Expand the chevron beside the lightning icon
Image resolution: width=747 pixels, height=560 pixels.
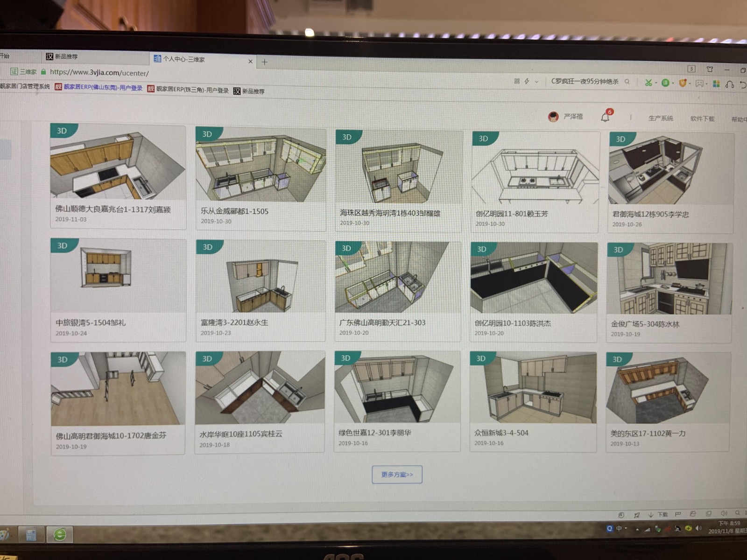click(536, 82)
